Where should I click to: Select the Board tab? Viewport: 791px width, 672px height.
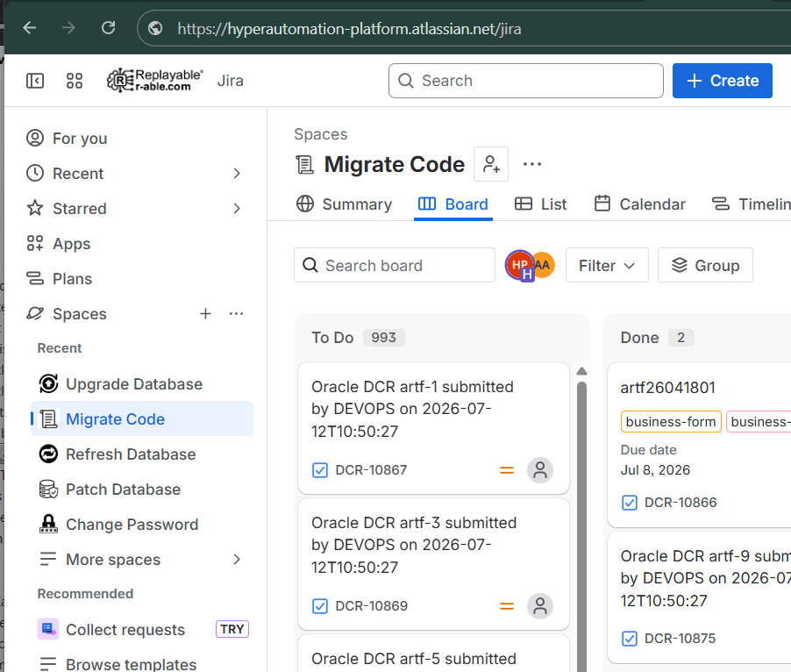[453, 204]
